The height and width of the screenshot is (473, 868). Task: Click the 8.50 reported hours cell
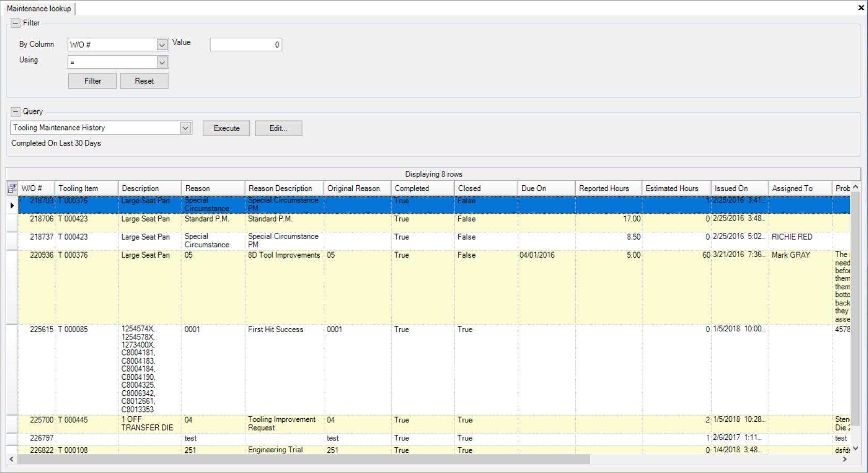tap(609, 241)
